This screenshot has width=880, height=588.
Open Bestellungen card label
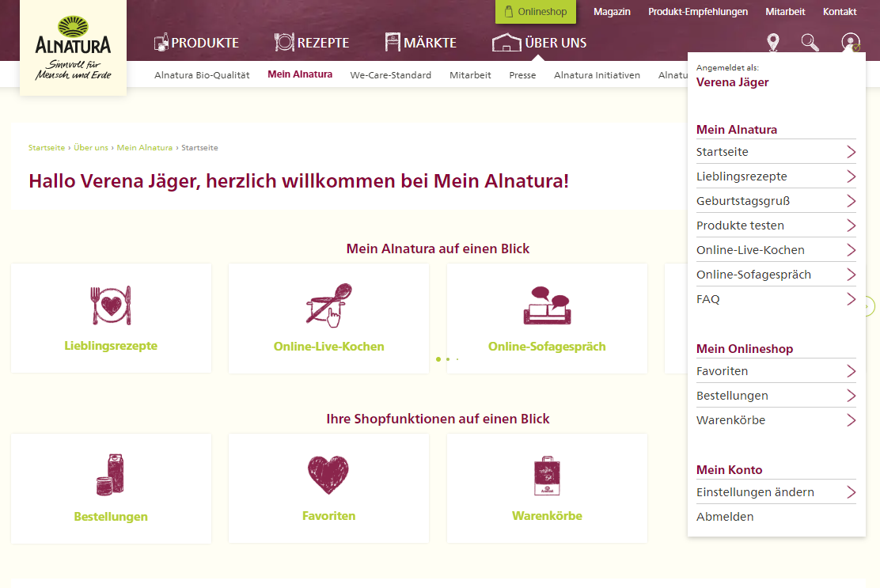click(111, 516)
